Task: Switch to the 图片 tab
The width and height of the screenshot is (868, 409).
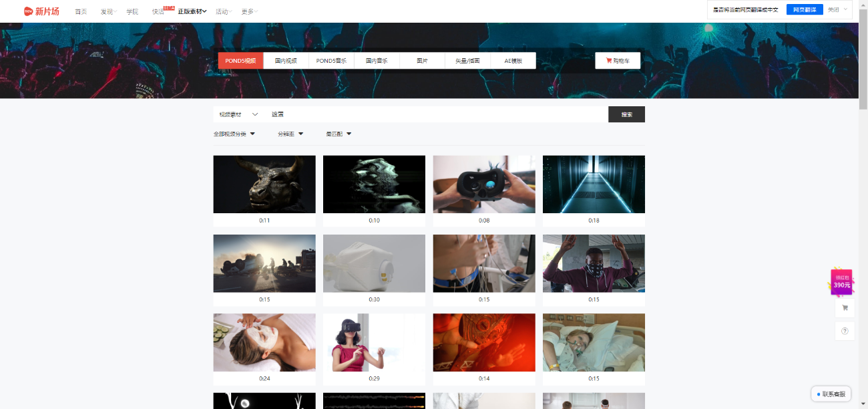Action: click(422, 61)
